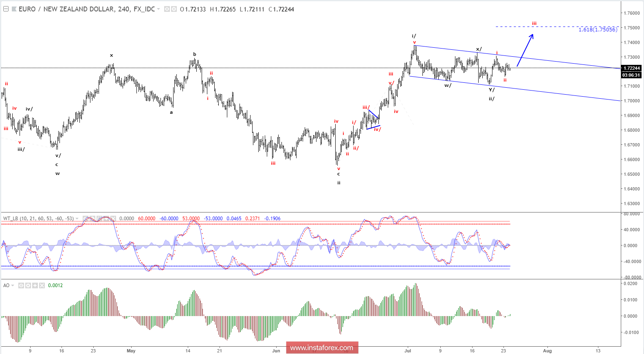Click the AO indicator name label
The image size is (644, 354).
[6, 285]
